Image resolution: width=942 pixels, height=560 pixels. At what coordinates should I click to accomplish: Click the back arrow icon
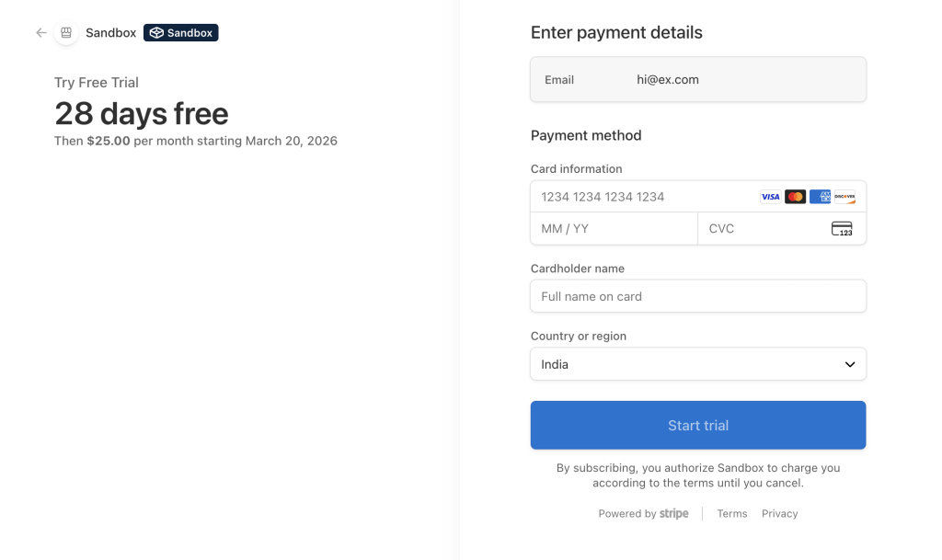(41, 33)
